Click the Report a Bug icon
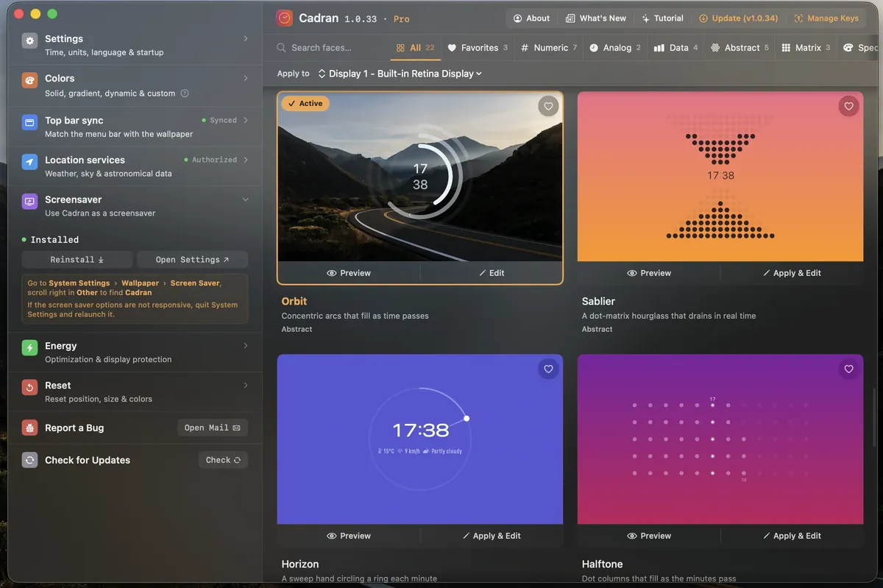The image size is (883, 588). pos(29,428)
